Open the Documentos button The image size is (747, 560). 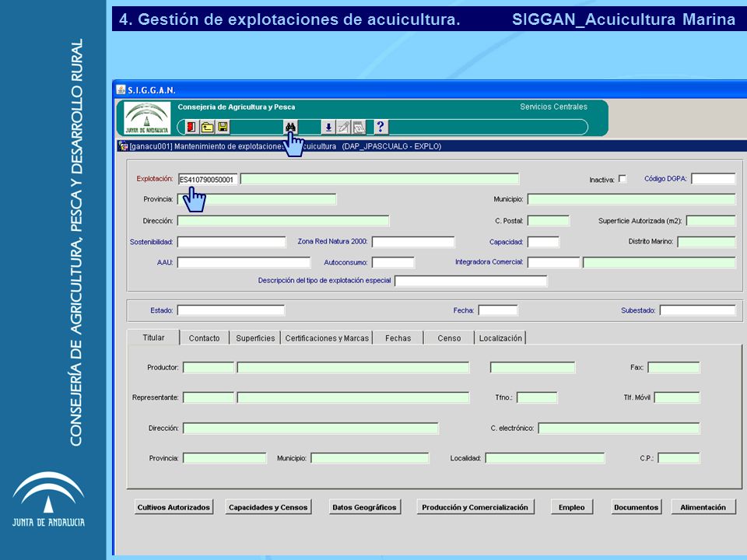click(x=636, y=507)
